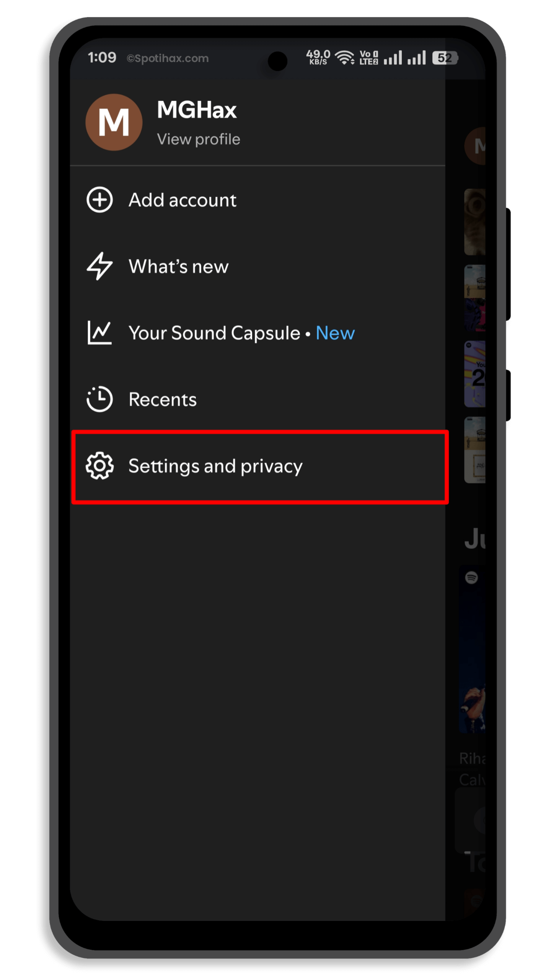This screenshot has height=980, width=551.
Task: Tap the blue New label
Action: (x=335, y=333)
